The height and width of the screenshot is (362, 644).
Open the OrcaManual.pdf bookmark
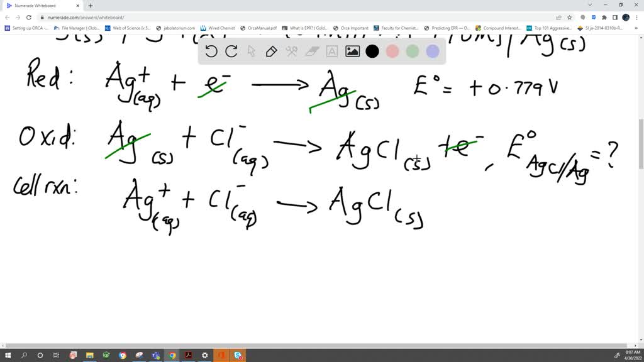(264, 28)
